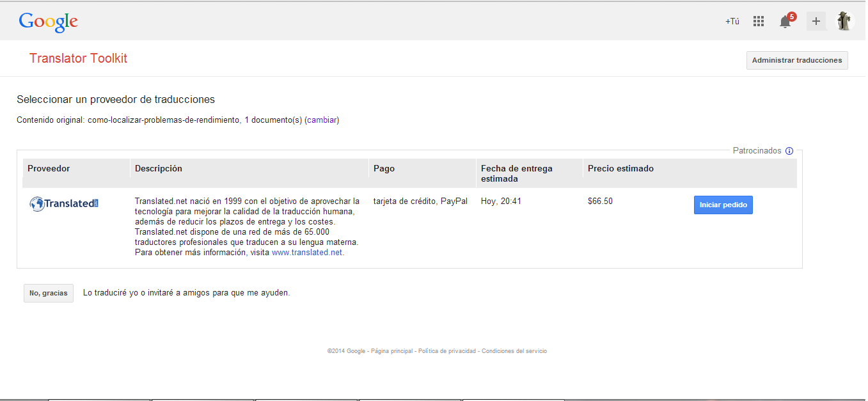Click the Google logo

[49, 22]
